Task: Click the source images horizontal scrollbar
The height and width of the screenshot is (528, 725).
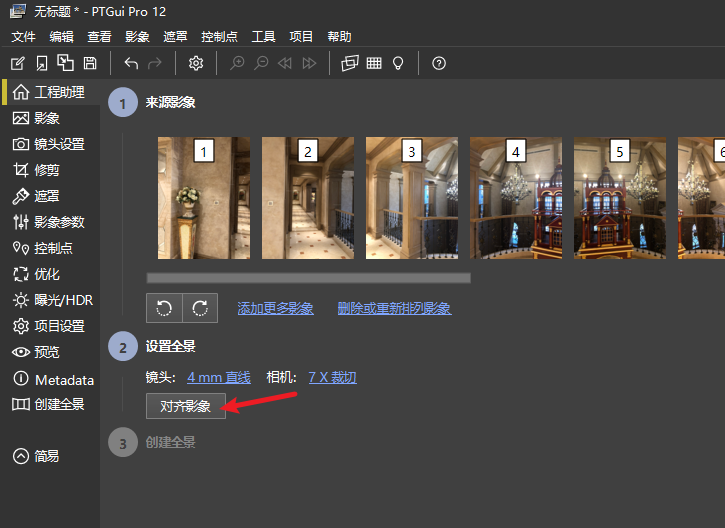Action: [x=308, y=277]
